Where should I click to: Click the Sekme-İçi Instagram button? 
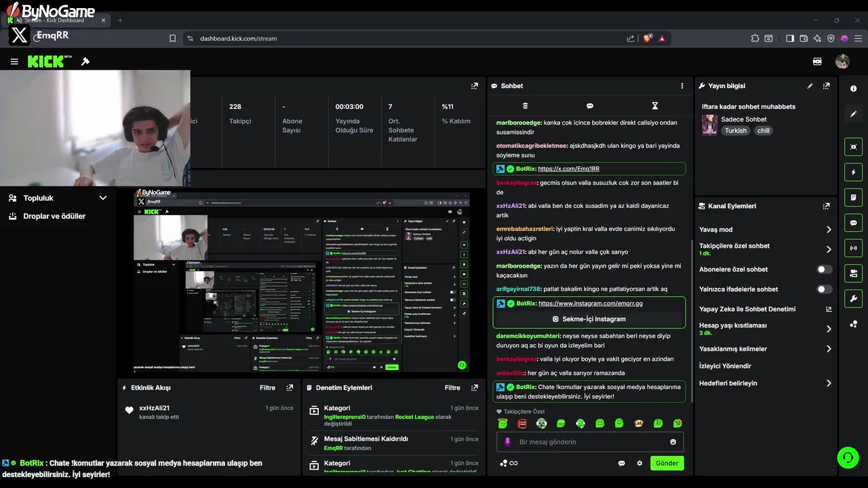click(589, 319)
